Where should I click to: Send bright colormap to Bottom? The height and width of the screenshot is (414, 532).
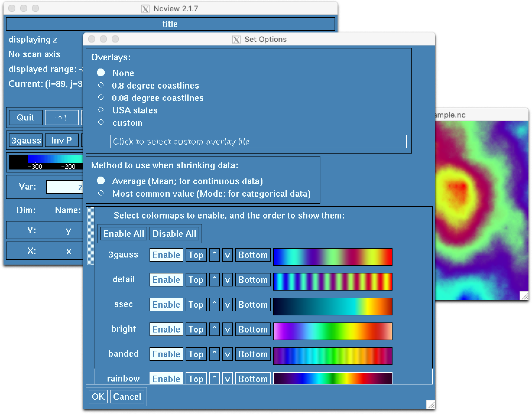point(253,329)
